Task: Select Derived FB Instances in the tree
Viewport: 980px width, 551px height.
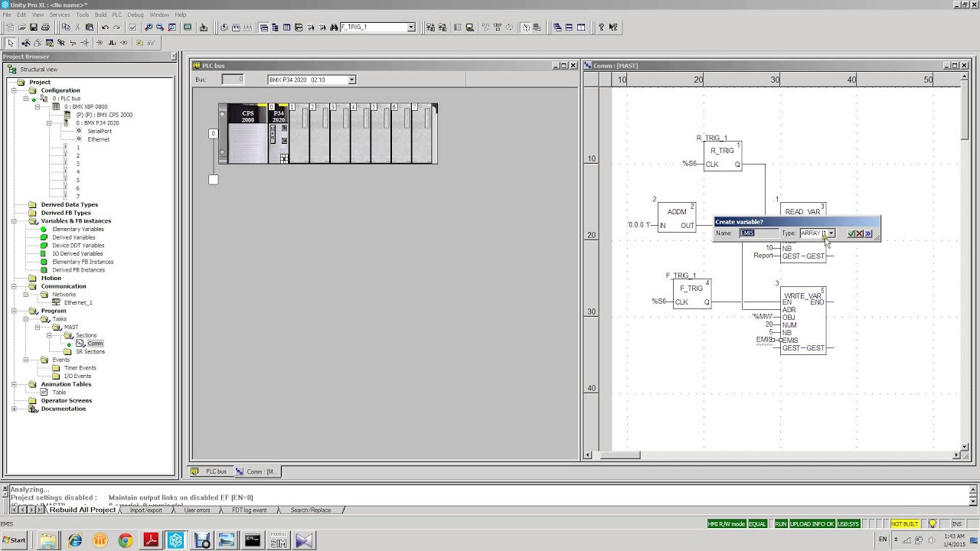Action: point(78,270)
